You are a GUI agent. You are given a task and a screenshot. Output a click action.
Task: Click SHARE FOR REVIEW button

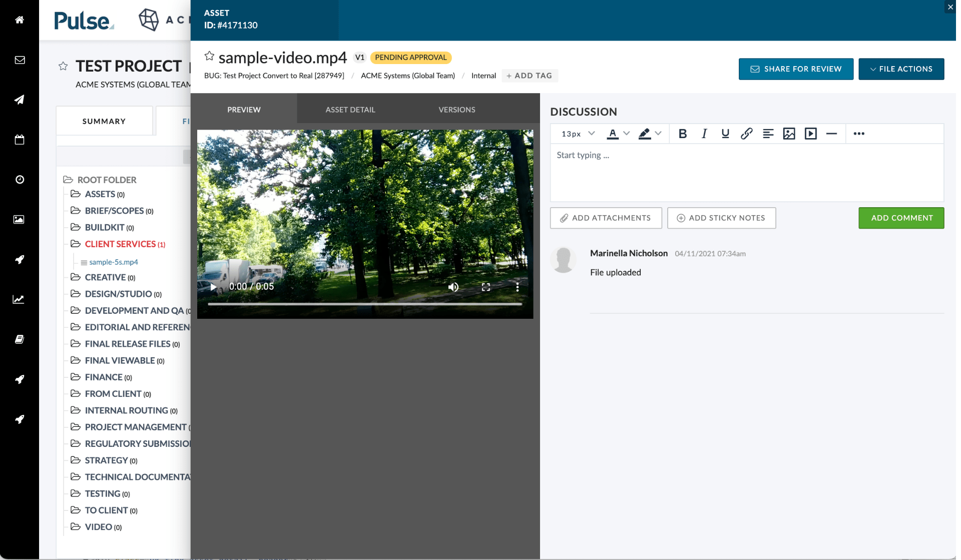(x=796, y=69)
